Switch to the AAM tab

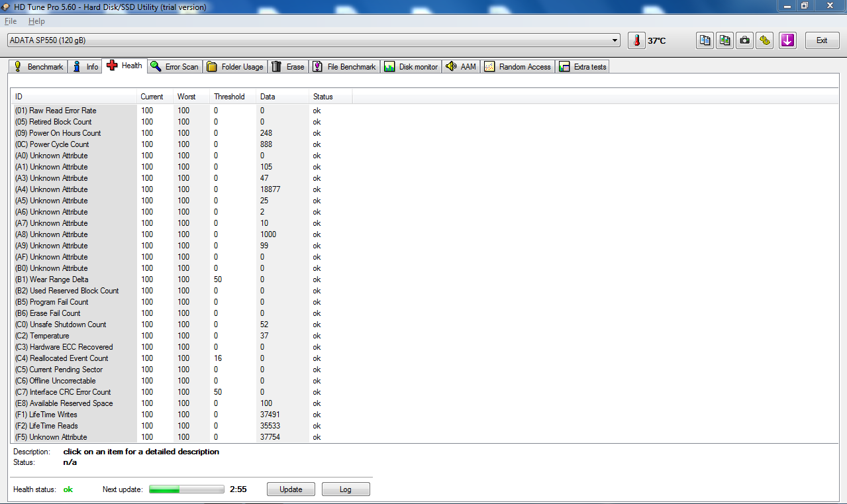461,67
